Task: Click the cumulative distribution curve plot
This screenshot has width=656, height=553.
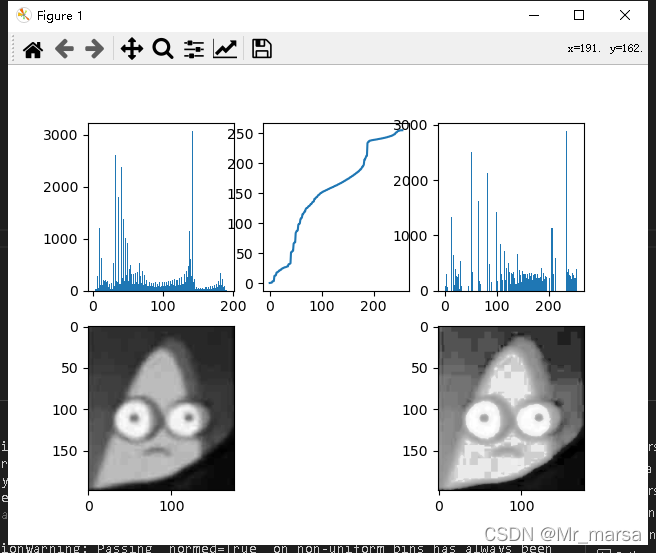Action: point(336,207)
